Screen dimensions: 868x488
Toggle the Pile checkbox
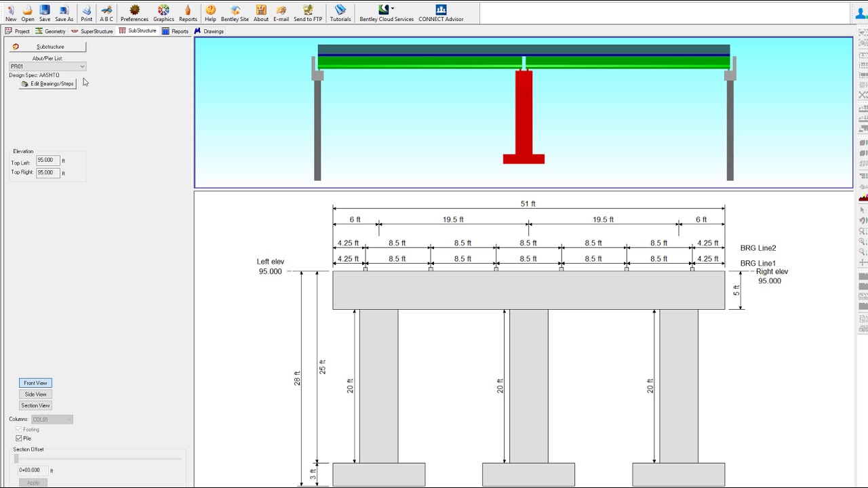point(18,439)
